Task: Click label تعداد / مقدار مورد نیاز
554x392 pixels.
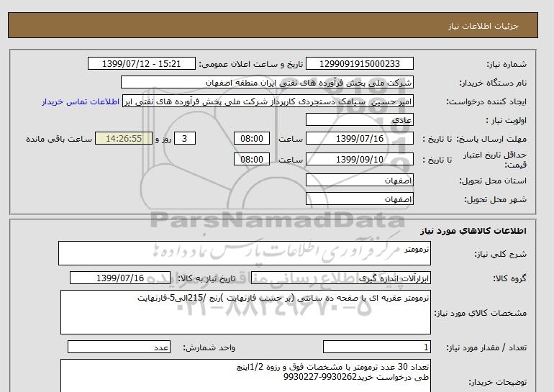Action: (486, 348)
